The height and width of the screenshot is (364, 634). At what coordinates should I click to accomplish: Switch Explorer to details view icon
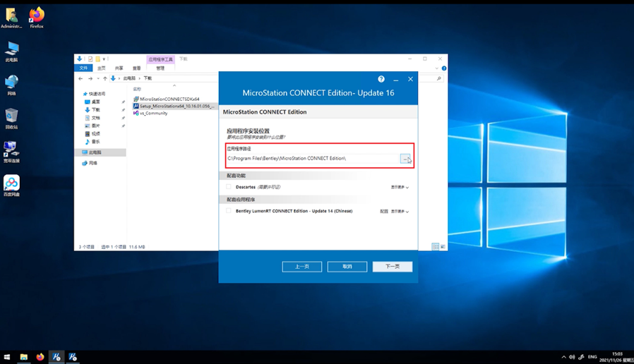(436, 246)
